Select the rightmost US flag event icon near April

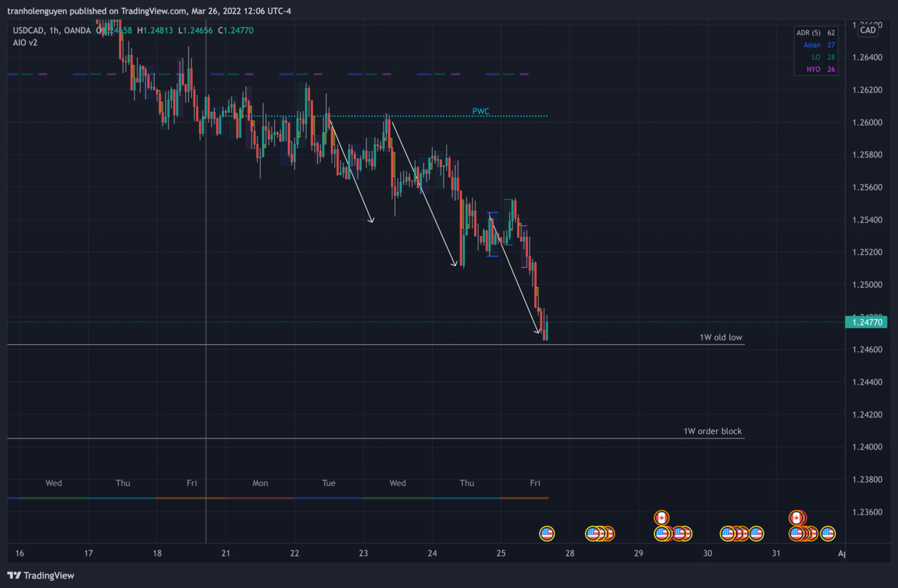click(829, 534)
